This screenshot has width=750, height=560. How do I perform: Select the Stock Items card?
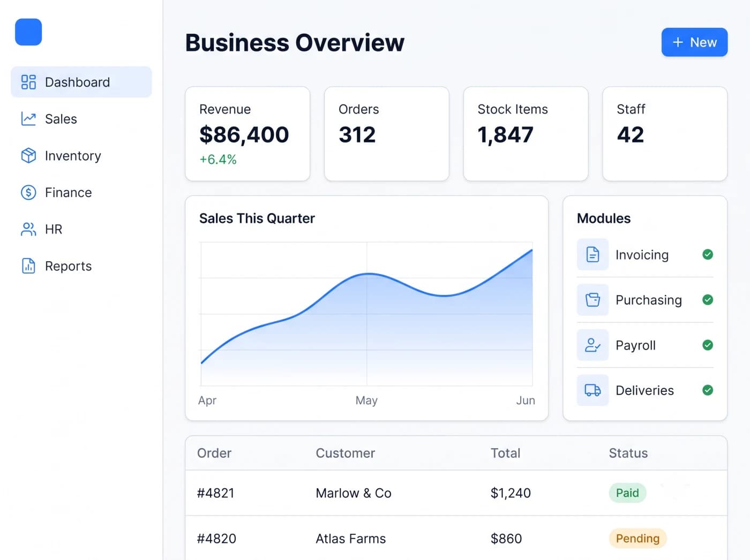click(526, 134)
